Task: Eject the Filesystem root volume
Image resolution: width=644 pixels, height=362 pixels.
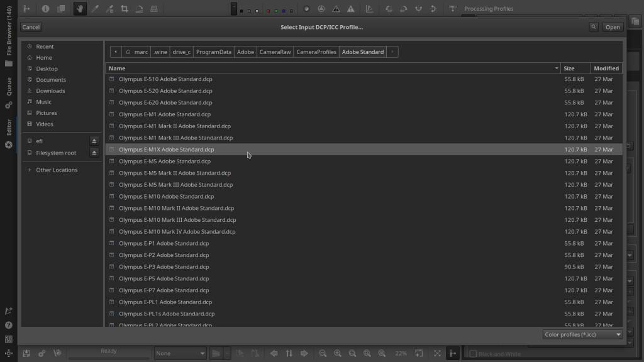Action: (x=94, y=153)
